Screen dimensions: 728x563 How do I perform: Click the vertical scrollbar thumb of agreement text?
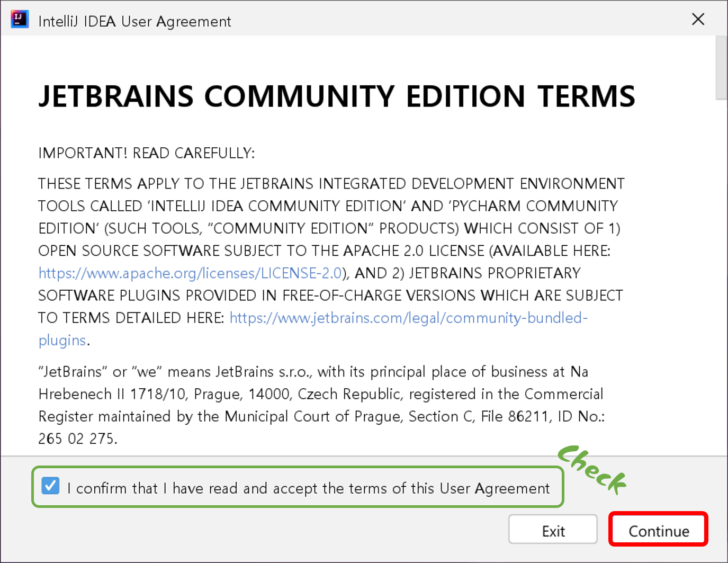pos(721,67)
